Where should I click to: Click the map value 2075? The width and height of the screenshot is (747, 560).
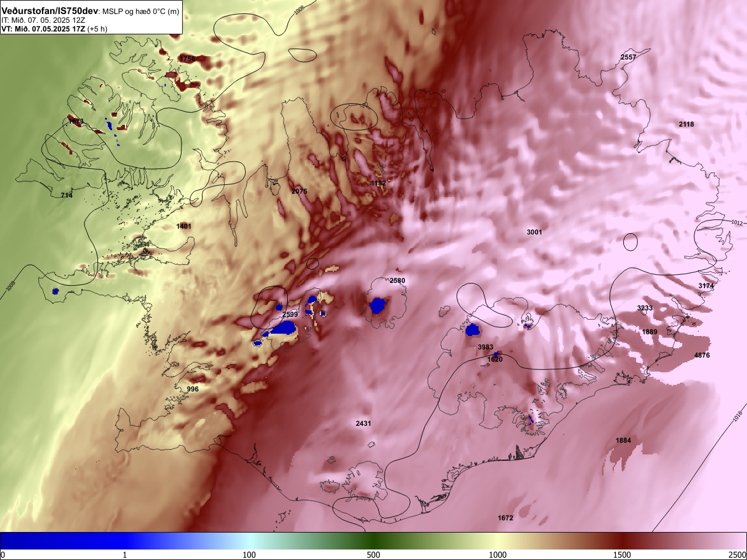(299, 191)
